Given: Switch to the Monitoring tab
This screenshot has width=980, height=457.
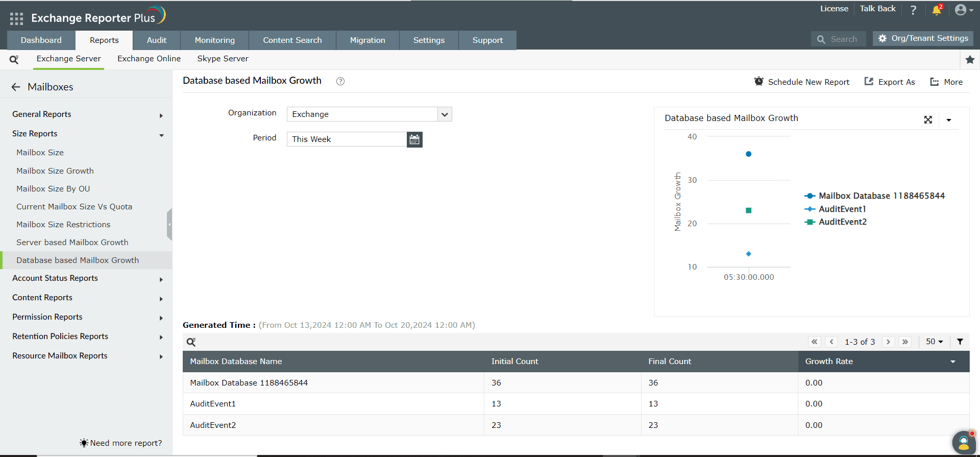Looking at the screenshot, I should 215,40.
